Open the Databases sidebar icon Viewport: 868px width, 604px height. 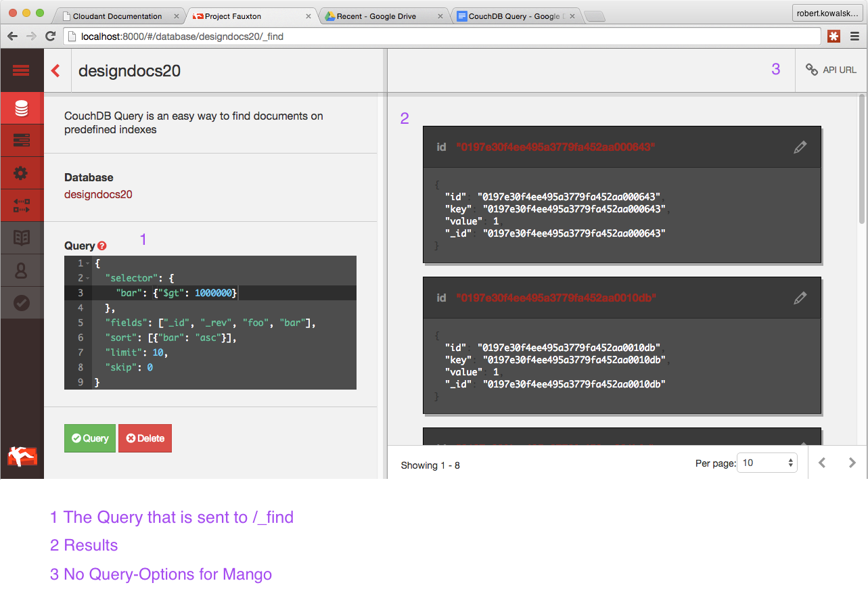22,108
